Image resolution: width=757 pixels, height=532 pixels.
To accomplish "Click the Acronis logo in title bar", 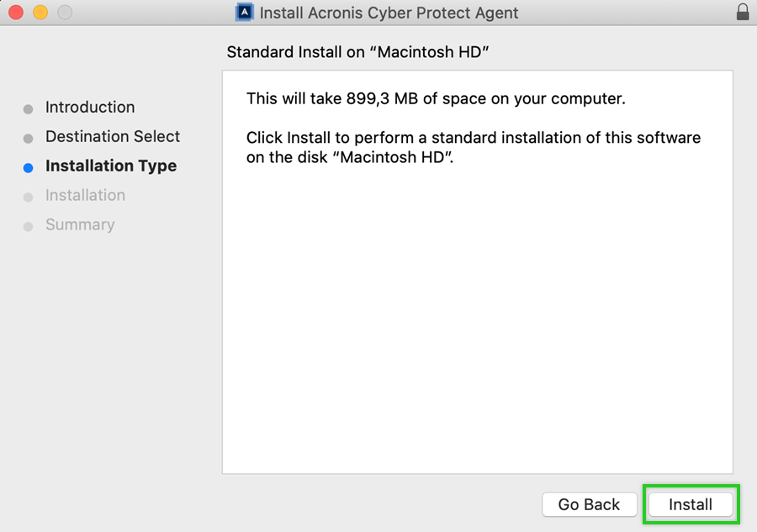I will click(x=245, y=13).
